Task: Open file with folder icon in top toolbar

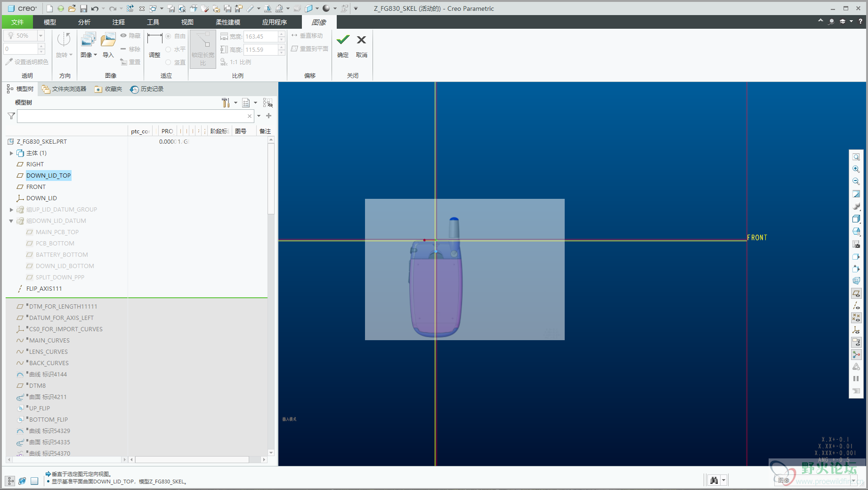Action: coord(72,8)
